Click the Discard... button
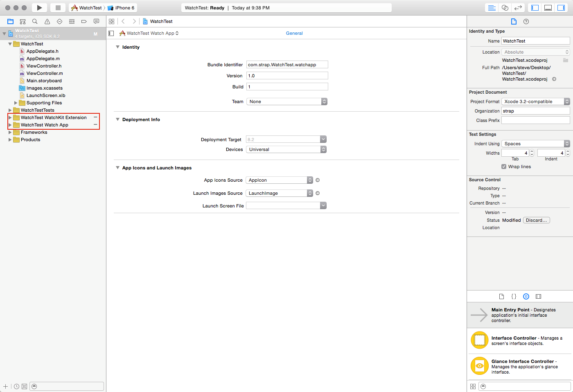573x392 pixels. pos(537,220)
